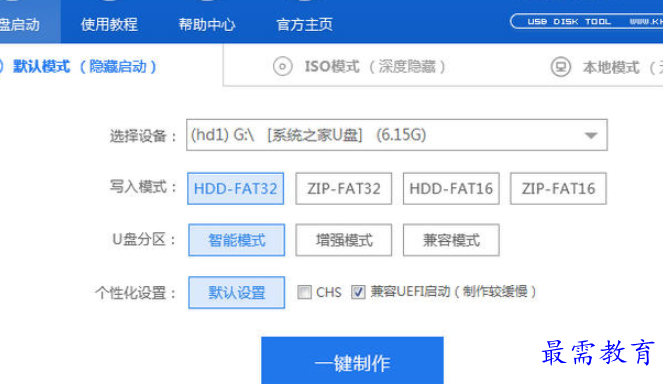
Task: Choose 智能模式 partition option
Action: pyautogui.click(x=236, y=240)
